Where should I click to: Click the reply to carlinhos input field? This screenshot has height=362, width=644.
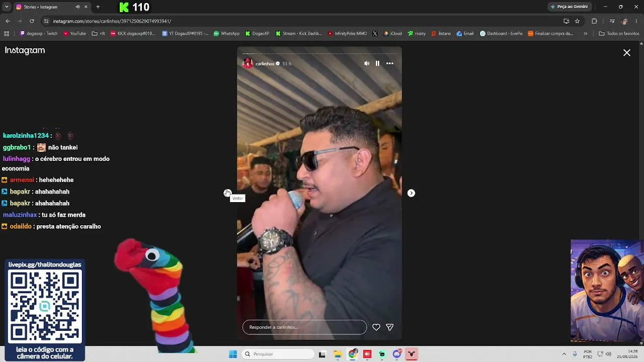(304, 327)
